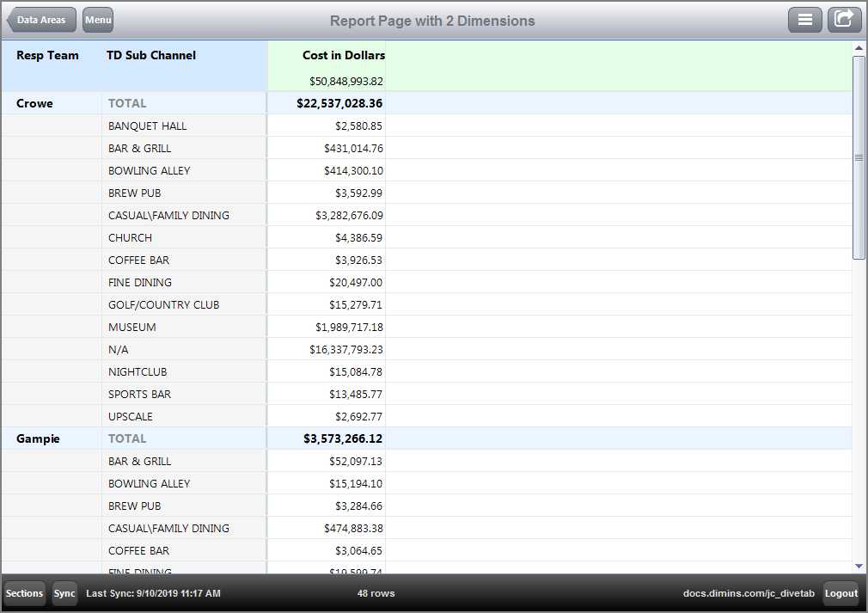Click the $1,989,717.18 value

point(349,328)
